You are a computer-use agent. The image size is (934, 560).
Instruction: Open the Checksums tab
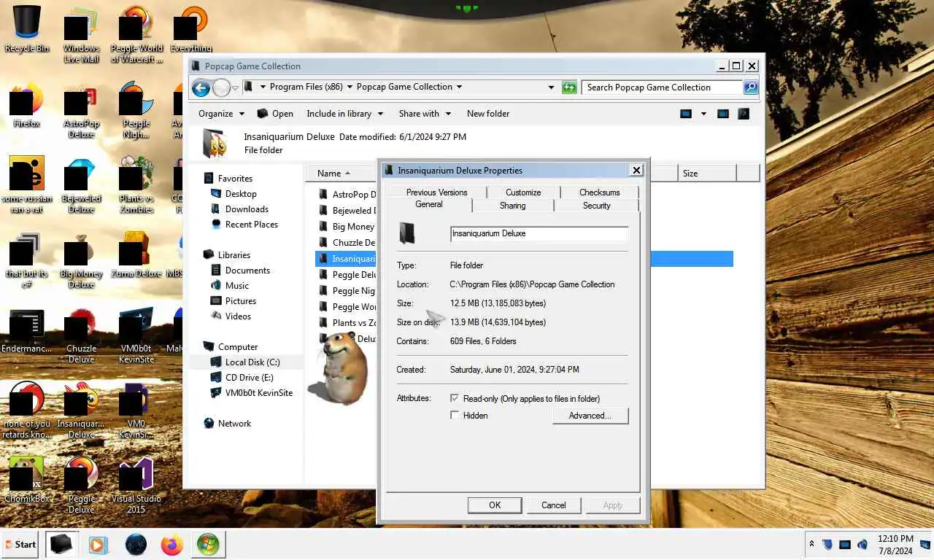[600, 192]
